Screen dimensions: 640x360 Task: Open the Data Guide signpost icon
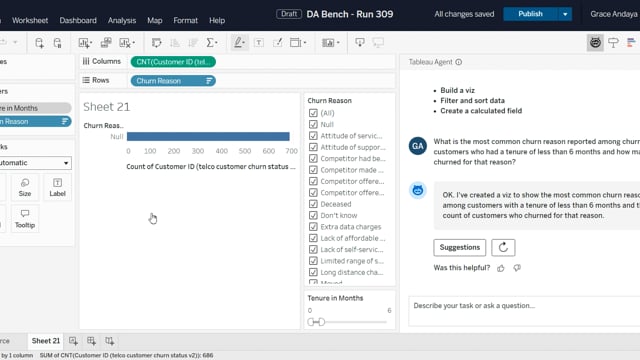(613, 42)
